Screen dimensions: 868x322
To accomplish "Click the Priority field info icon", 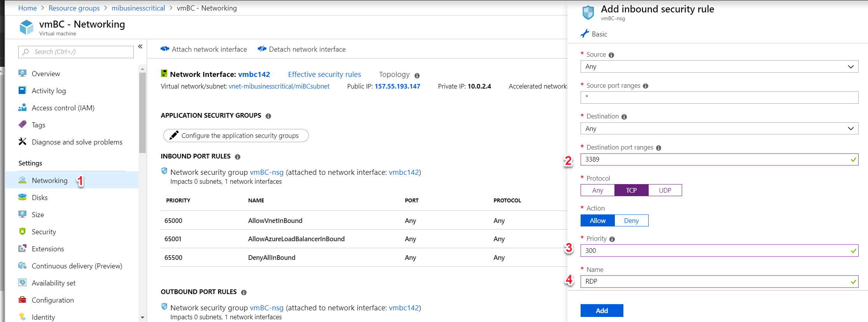I will [x=612, y=239].
